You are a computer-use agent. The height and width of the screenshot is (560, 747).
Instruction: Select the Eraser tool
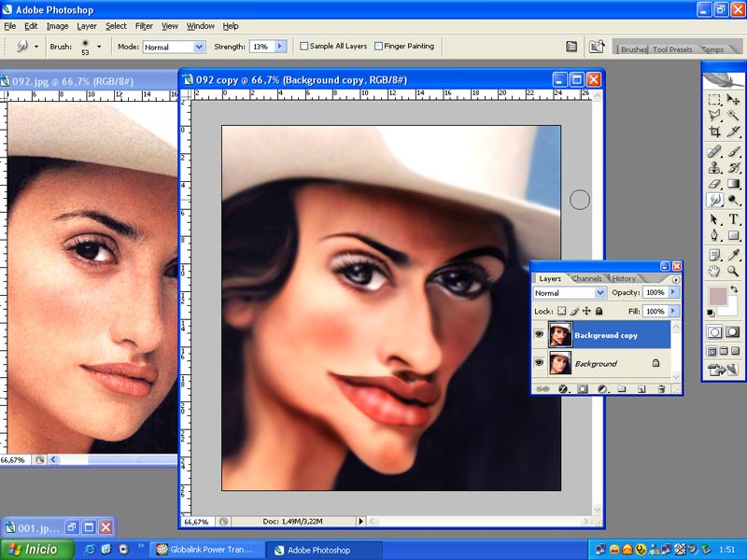click(x=714, y=184)
